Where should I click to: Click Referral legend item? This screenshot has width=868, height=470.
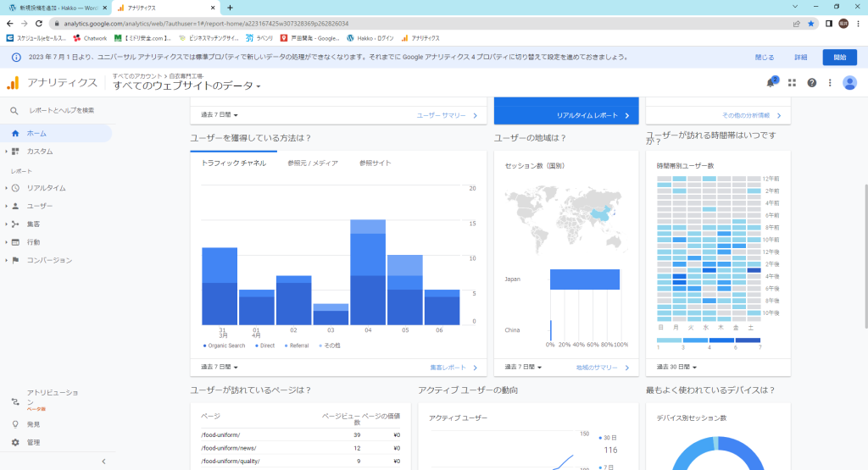297,346
